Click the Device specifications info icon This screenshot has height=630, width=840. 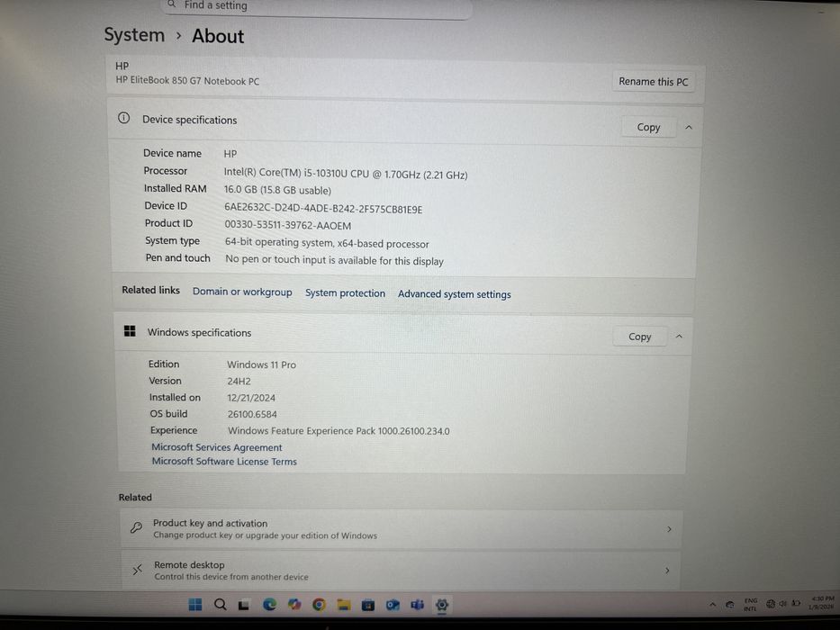coord(123,118)
